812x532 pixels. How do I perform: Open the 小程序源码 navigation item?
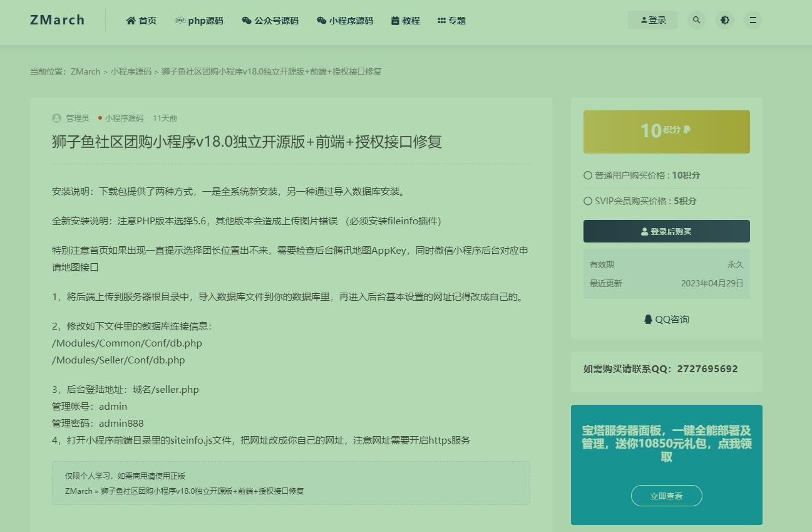(x=345, y=21)
